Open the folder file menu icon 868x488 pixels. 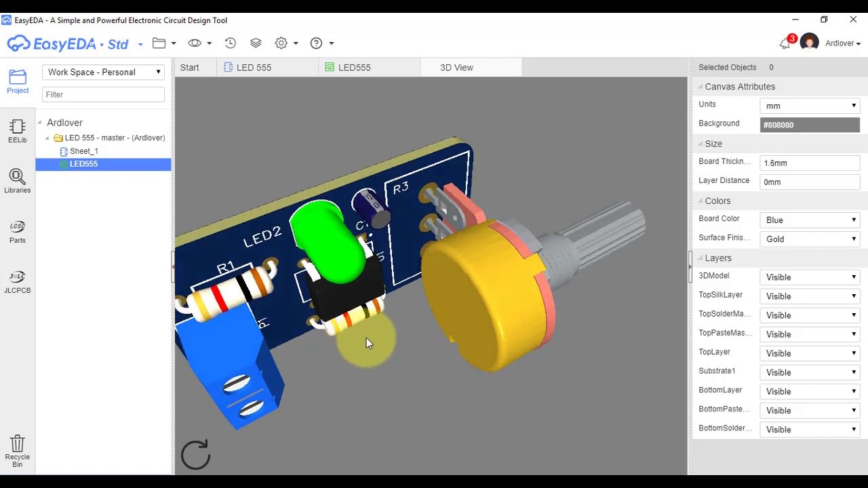point(159,43)
